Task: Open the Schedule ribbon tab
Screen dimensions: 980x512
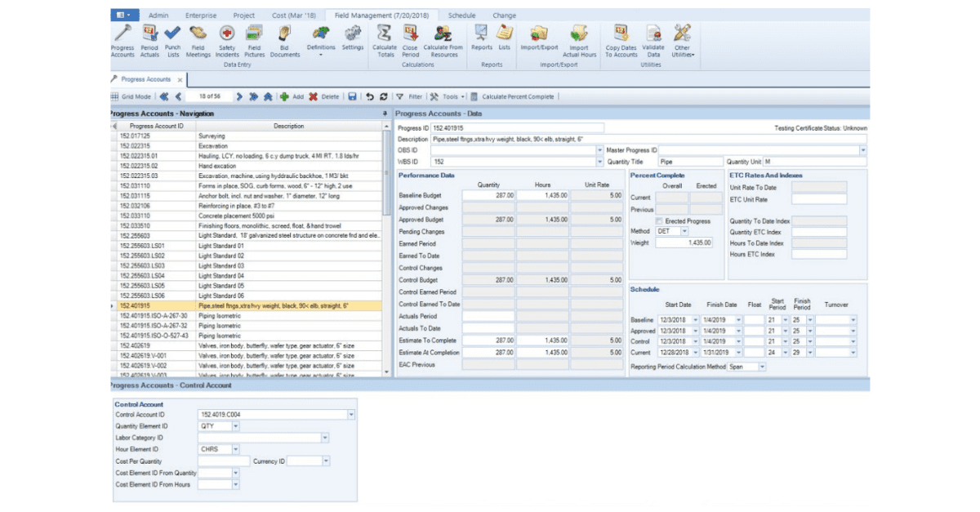Action: (x=461, y=15)
